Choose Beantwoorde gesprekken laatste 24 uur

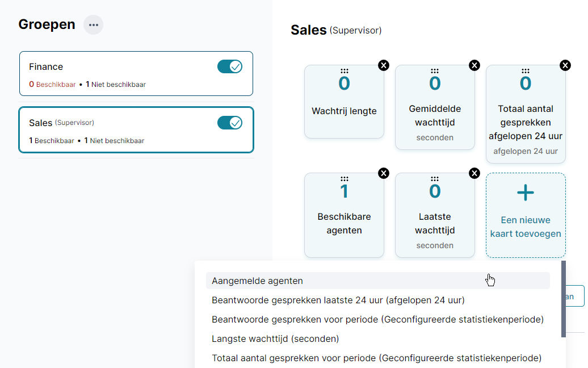[338, 300]
